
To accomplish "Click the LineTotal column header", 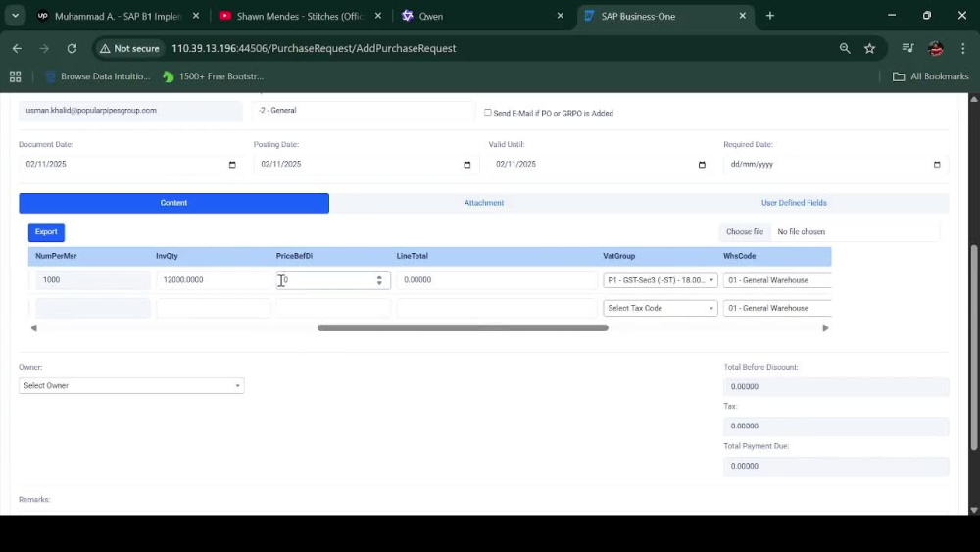I will [412, 256].
